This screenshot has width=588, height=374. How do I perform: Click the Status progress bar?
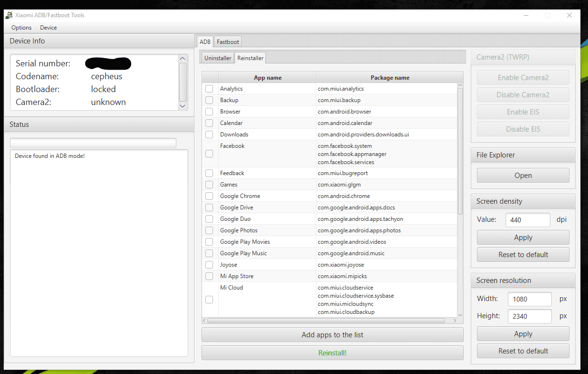pos(93,143)
